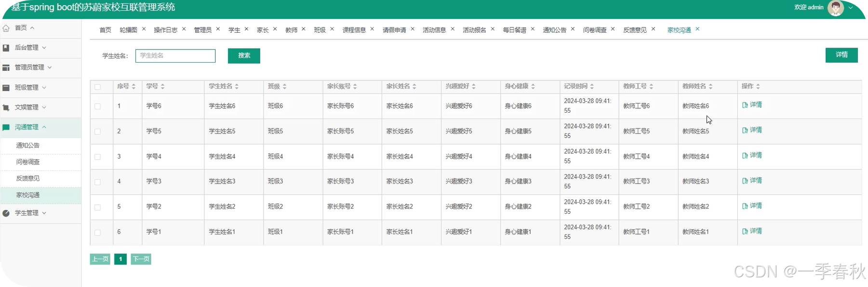Expand the 学生管理 menu chevron
Screen dimensions: 868x287
pos(44,213)
